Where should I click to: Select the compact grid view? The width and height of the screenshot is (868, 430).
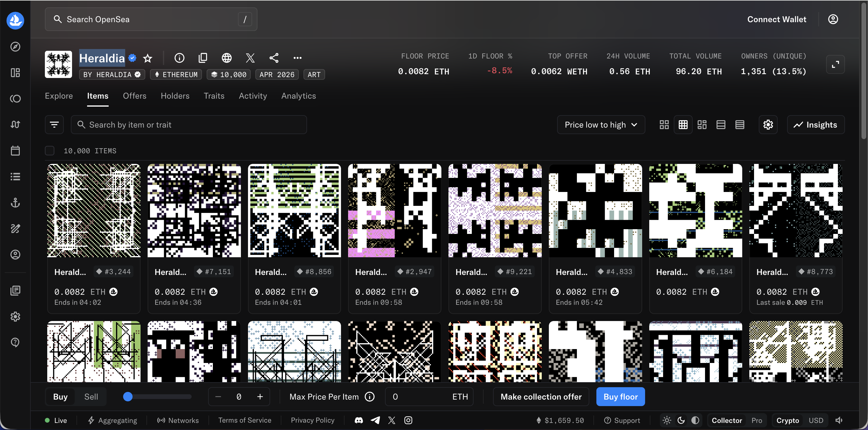(683, 125)
